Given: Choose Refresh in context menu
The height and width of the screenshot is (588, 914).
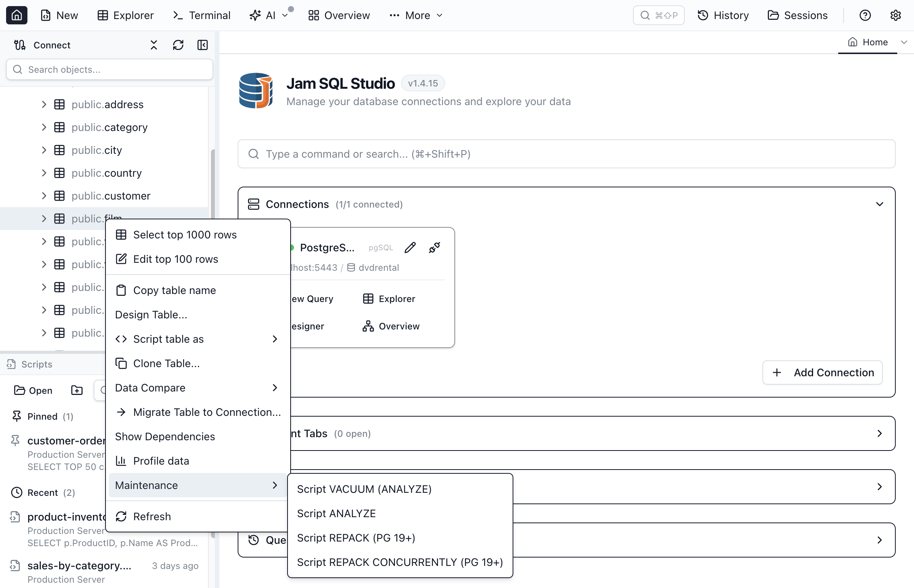Looking at the screenshot, I should tap(198, 517).
